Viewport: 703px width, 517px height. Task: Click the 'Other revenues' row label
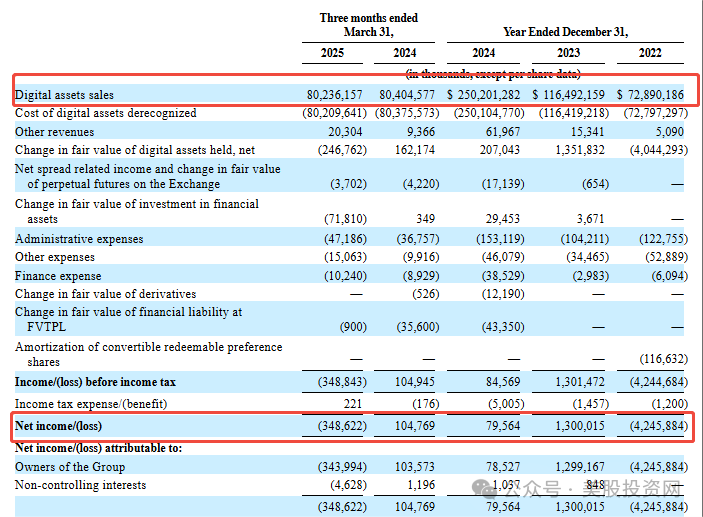coord(55,132)
